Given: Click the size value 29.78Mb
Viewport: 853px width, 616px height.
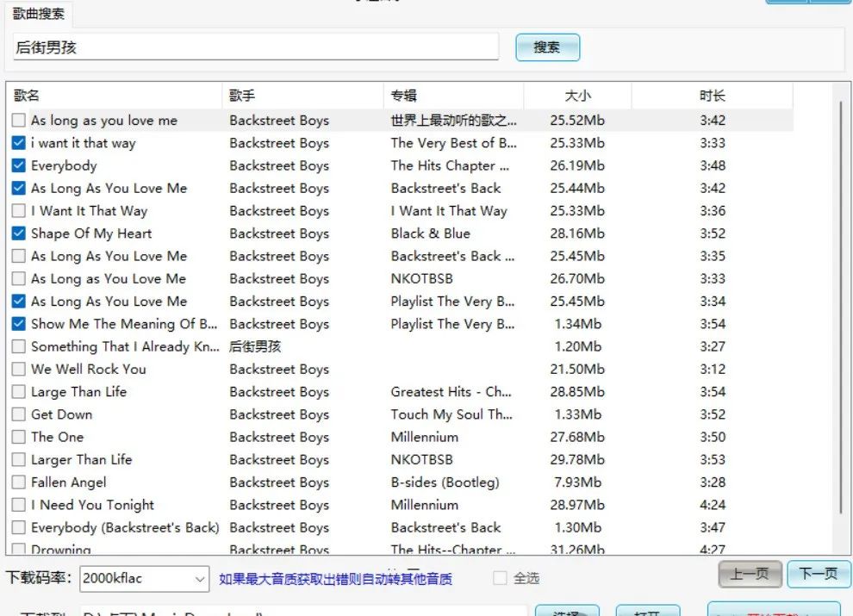Looking at the screenshot, I should click(x=577, y=460).
